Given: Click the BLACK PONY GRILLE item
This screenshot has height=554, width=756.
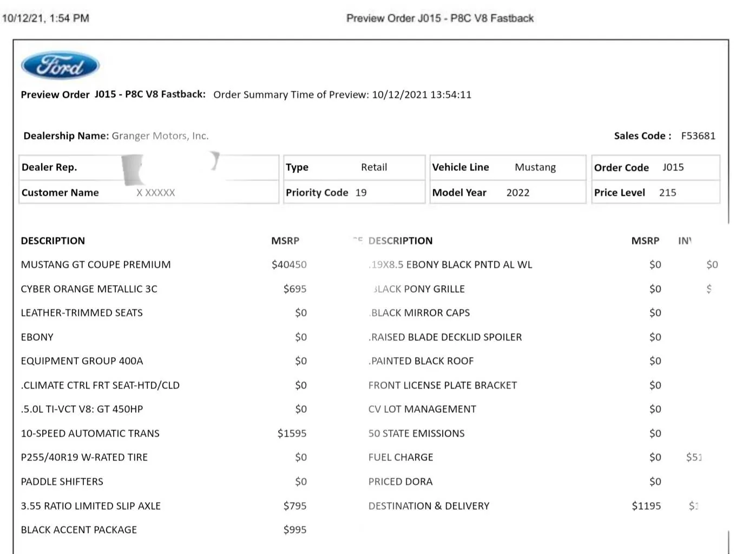Looking at the screenshot, I should pyautogui.click(x=419, y=289).
